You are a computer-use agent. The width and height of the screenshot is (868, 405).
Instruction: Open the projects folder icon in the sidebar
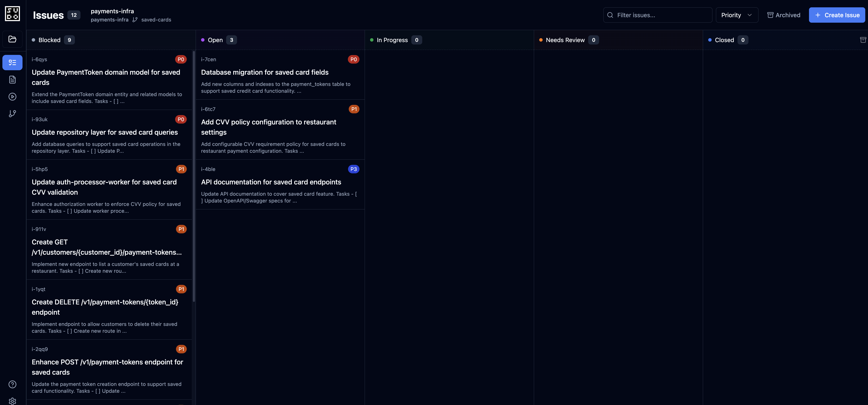12,39
